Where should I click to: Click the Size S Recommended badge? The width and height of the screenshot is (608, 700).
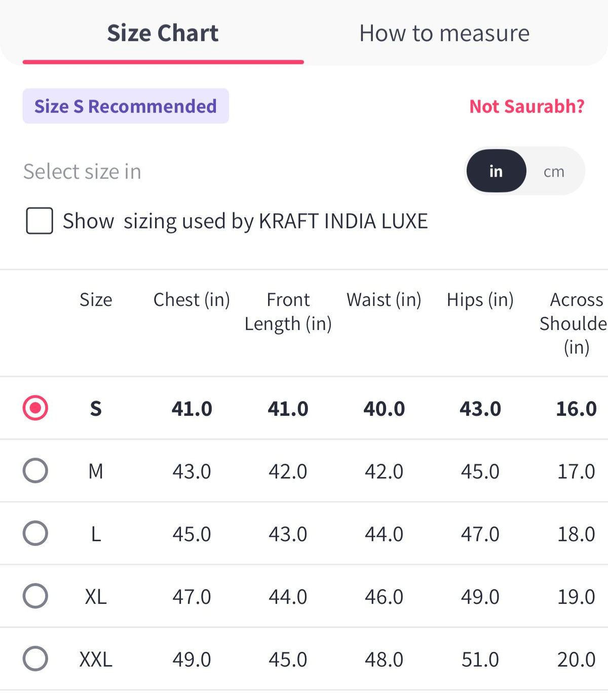[126, 106]
